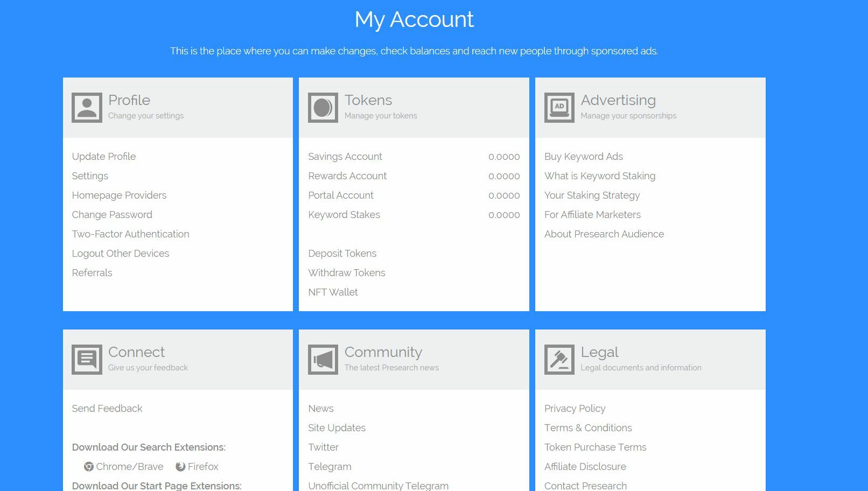The image size is (868, 491).
Task: Select Logout Other Devices
Action: (121, 254)
